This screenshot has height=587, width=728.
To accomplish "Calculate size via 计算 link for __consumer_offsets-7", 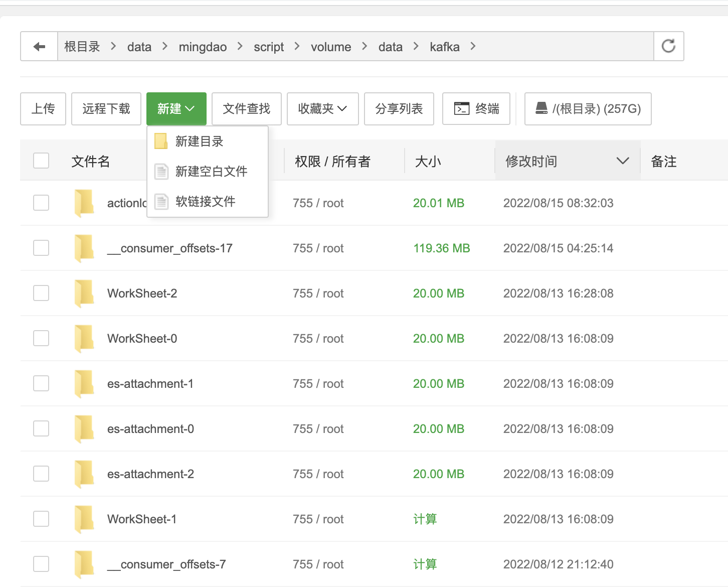I will (x=425, y=564).
